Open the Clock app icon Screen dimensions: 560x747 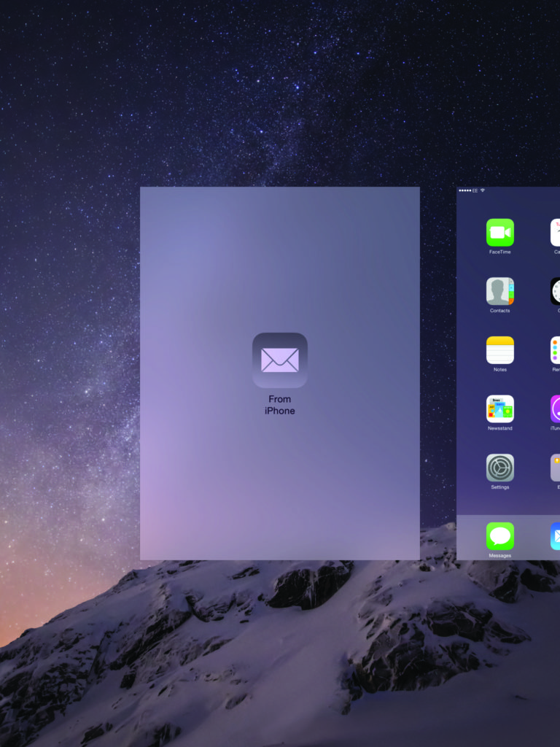(555, 291)
